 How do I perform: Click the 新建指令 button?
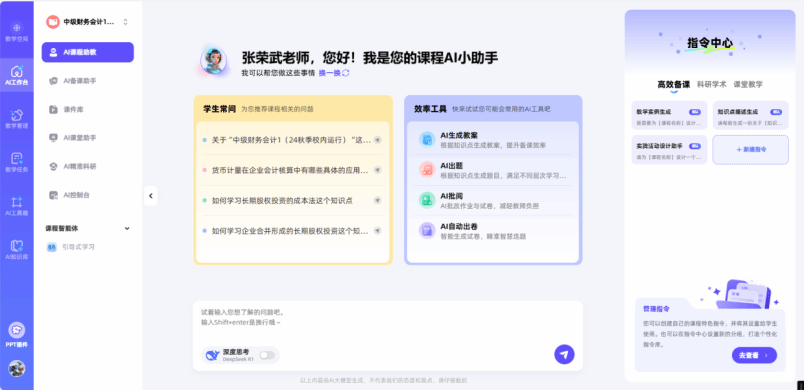pyautogui.click(x=751, y=150)
